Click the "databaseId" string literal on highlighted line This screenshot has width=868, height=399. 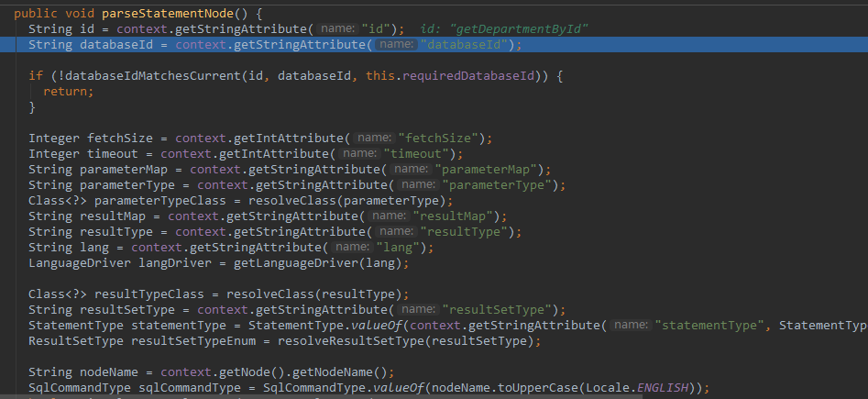[464, 45]
